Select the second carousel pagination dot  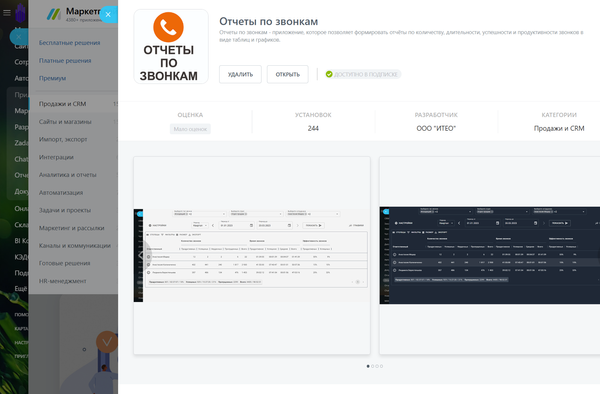coord(373,366)
